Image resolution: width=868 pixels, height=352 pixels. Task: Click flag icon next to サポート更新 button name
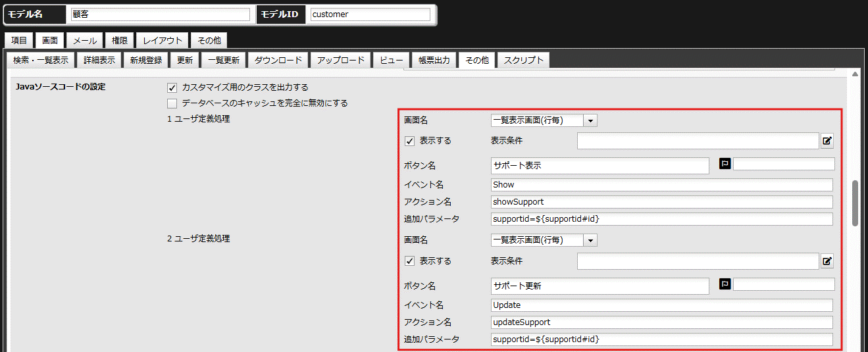(725, 284)
